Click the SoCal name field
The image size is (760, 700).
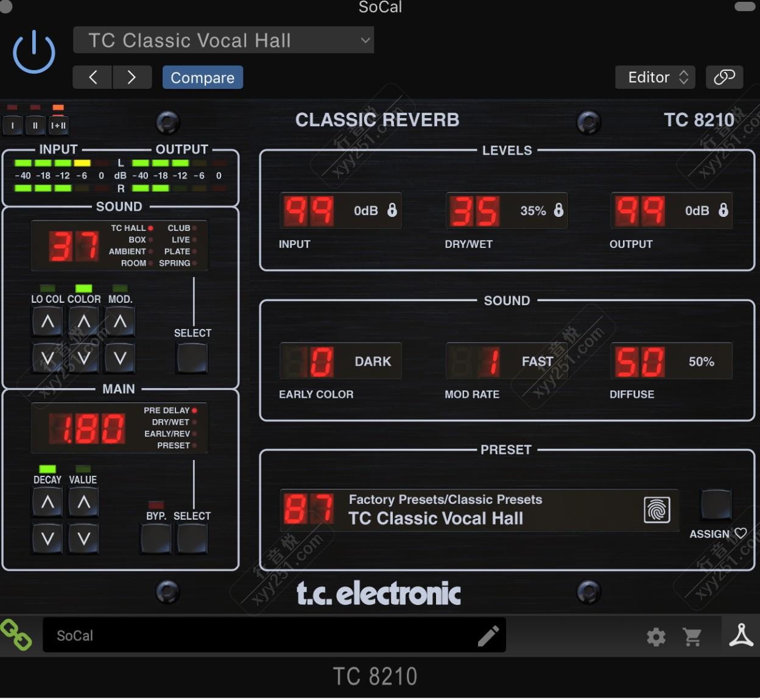(x=274, y=635)
